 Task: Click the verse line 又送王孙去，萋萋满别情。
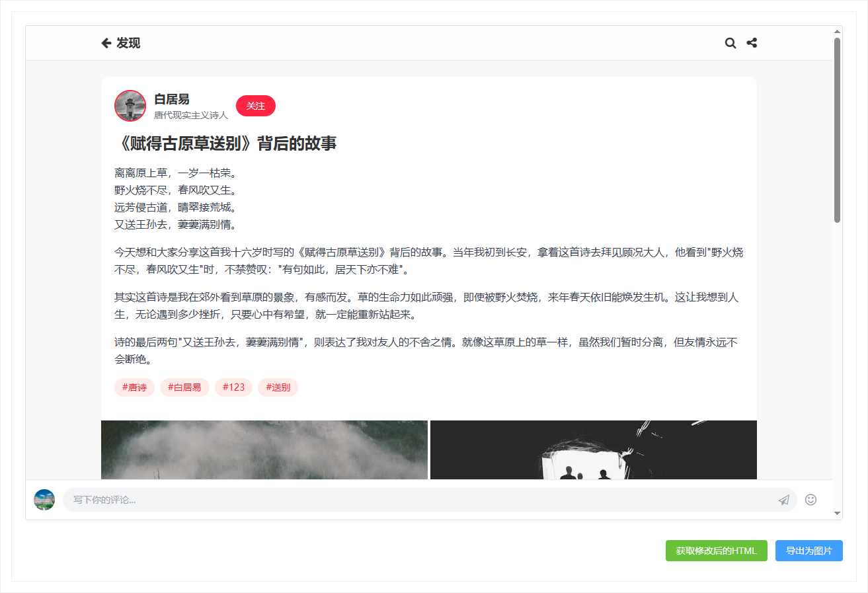(175, 225)
